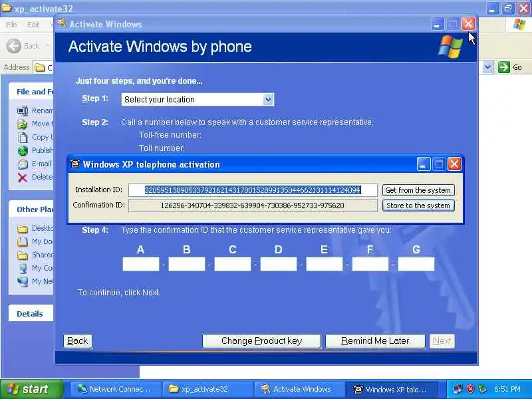
Task: Click confirmation box C
Action: tap(233, 264)
